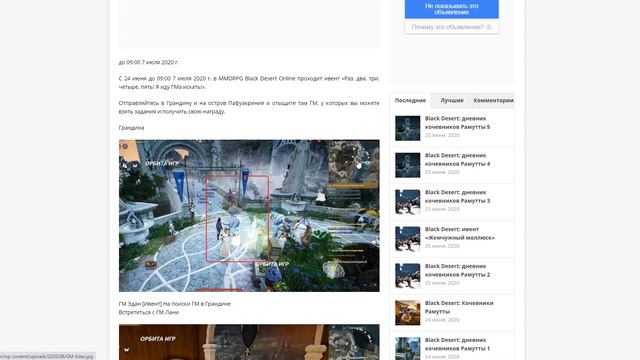The width and height of the screenshot is (640, 360).
Task: Click the 'Грандина' heading text
Action: point(131,128)
